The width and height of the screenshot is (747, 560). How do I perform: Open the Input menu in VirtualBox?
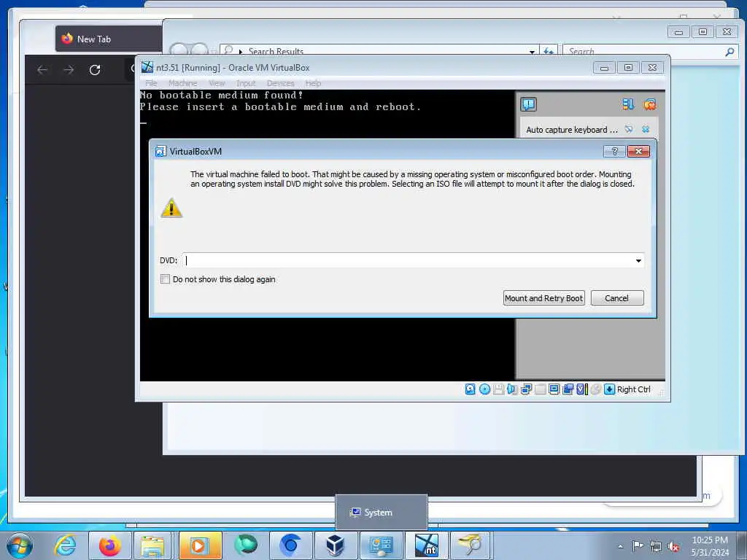click(246, 83)
